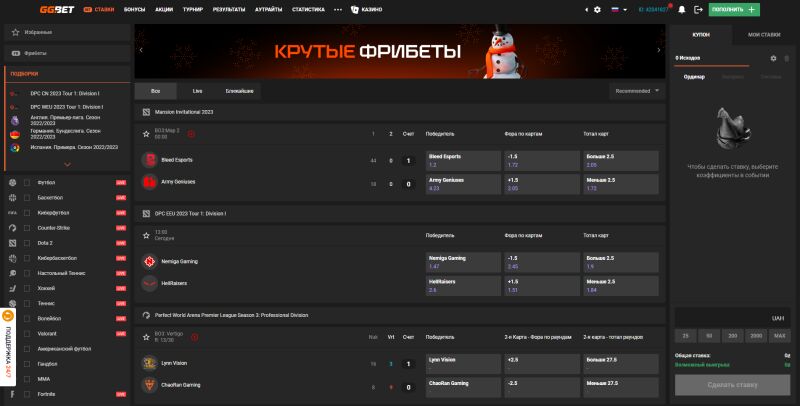Click the logout icon in top bar
This screenshot has height=406, width=800.
pyautogui.click(x=698, y=10)
